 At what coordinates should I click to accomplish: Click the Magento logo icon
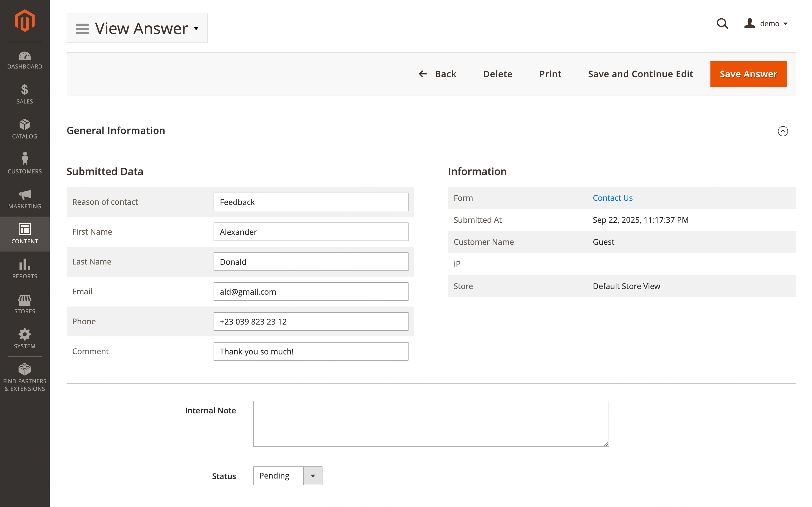point(25,21)
